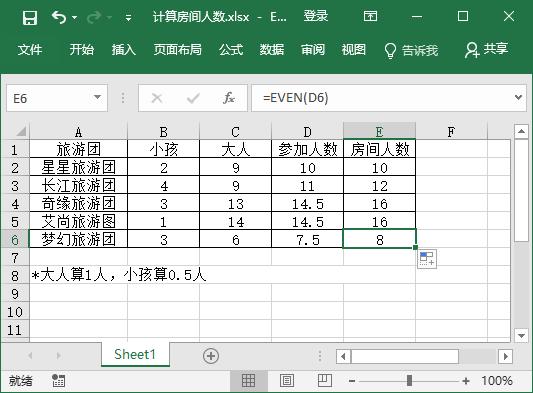Select cell with 艾尚旅游图

79,221
